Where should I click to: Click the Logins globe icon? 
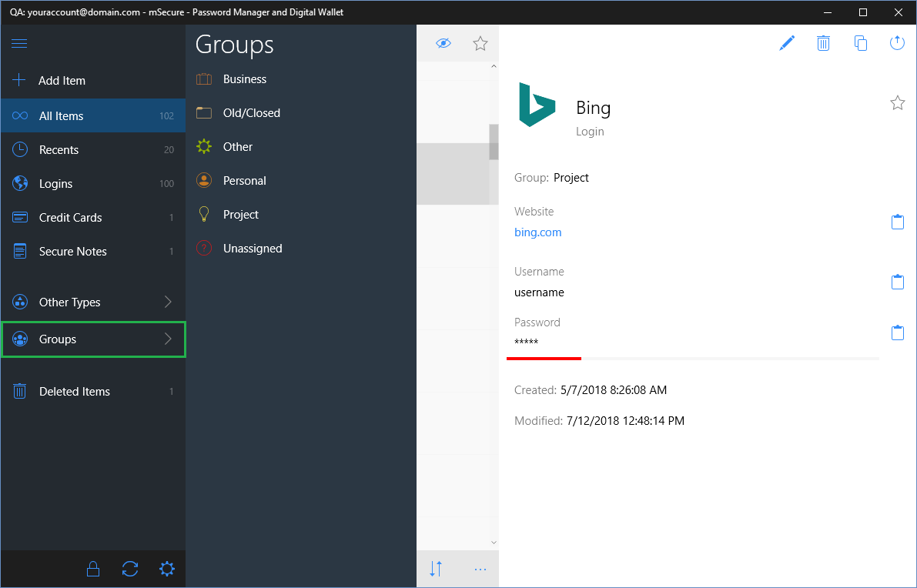click(x=20, y=183)
